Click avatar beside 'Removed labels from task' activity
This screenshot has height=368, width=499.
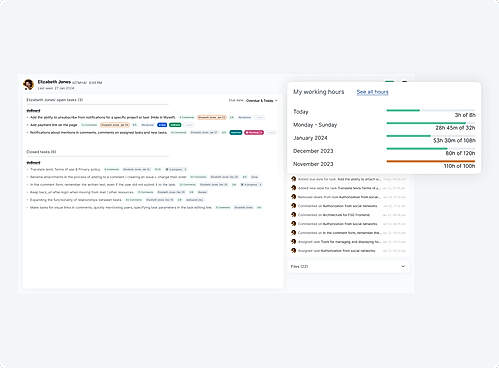pyautogui.click(x=294, y=197)
